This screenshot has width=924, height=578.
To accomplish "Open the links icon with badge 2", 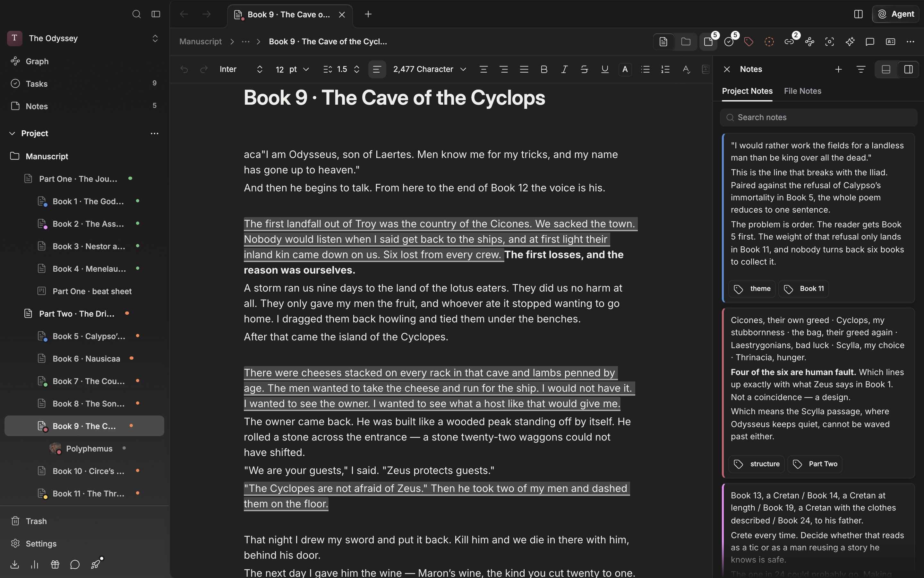I will coord(789,41).
